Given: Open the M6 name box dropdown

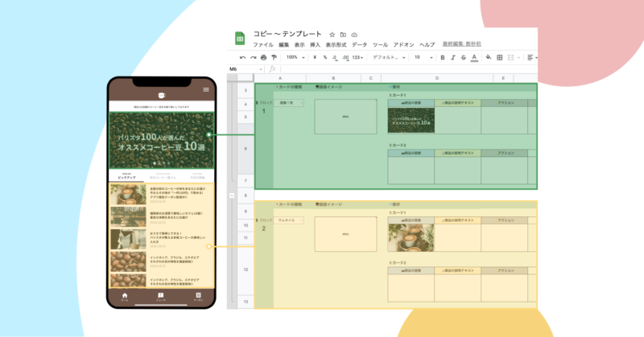Looking at the screenshot, I should [260, 69].
